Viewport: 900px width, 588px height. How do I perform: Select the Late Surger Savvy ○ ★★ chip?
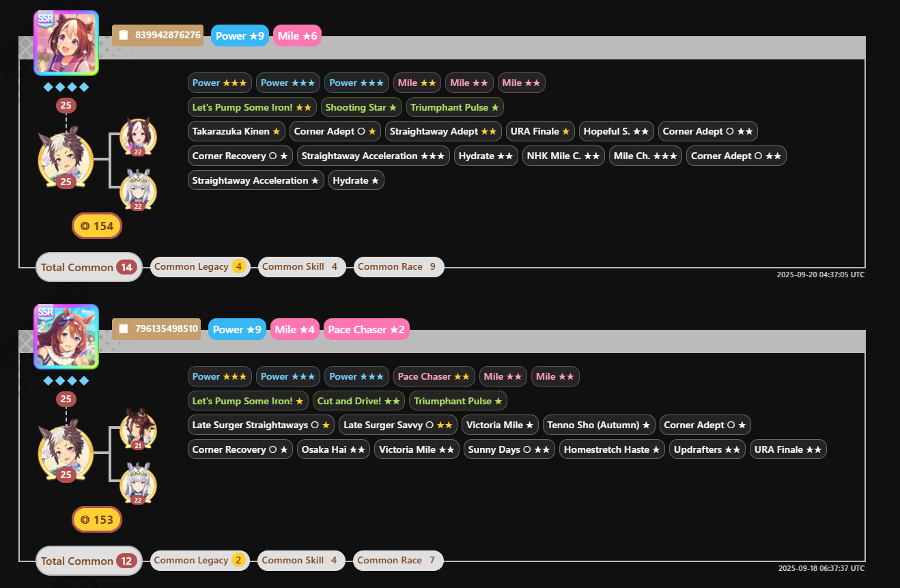click(398, 425)
